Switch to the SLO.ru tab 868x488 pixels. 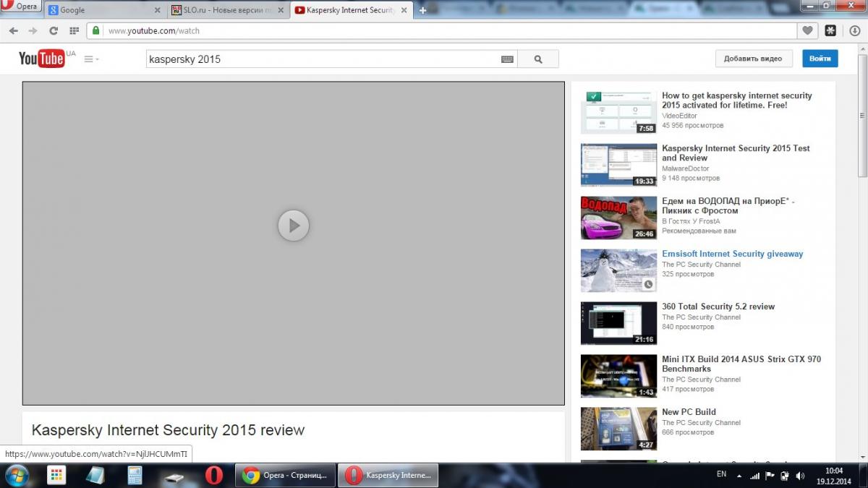point(227,10)
